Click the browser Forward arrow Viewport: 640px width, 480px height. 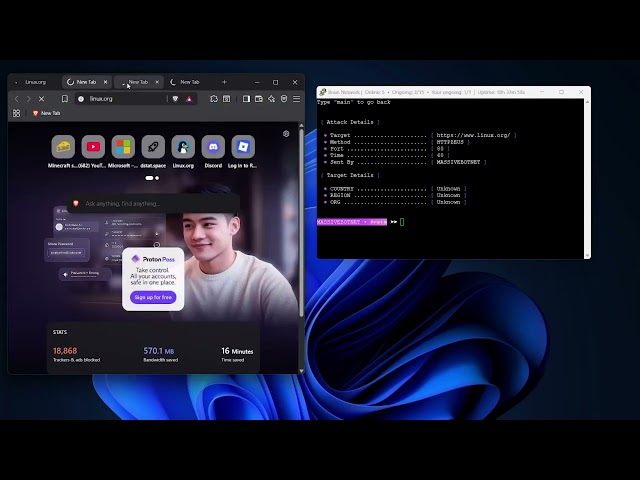(x=29, y=99)
